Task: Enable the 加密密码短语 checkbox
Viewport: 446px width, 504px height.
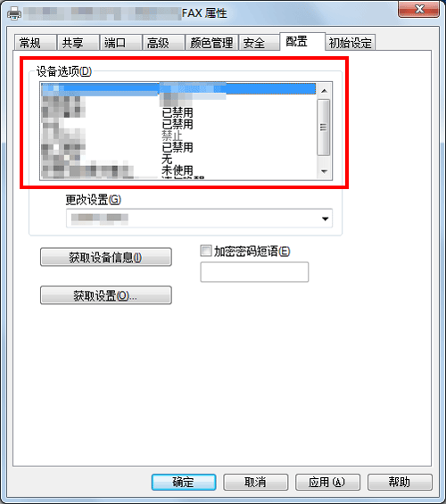Action: coord(206,251)
